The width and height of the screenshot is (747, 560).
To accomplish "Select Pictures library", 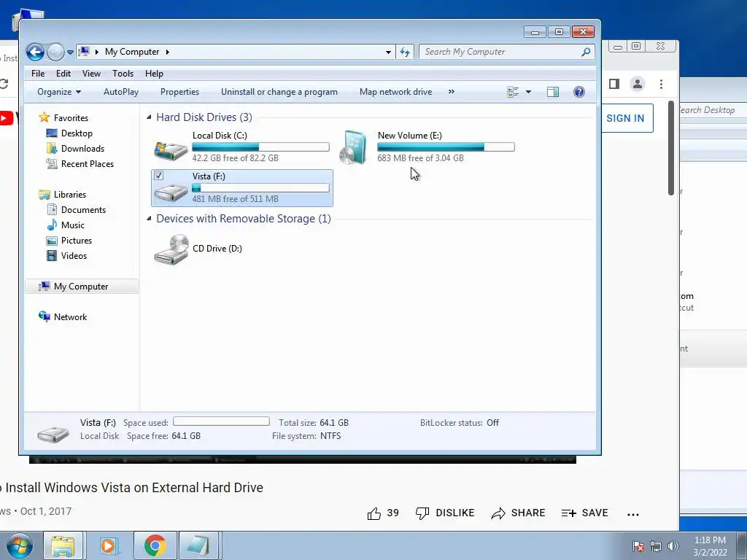I will pos(76,241).
